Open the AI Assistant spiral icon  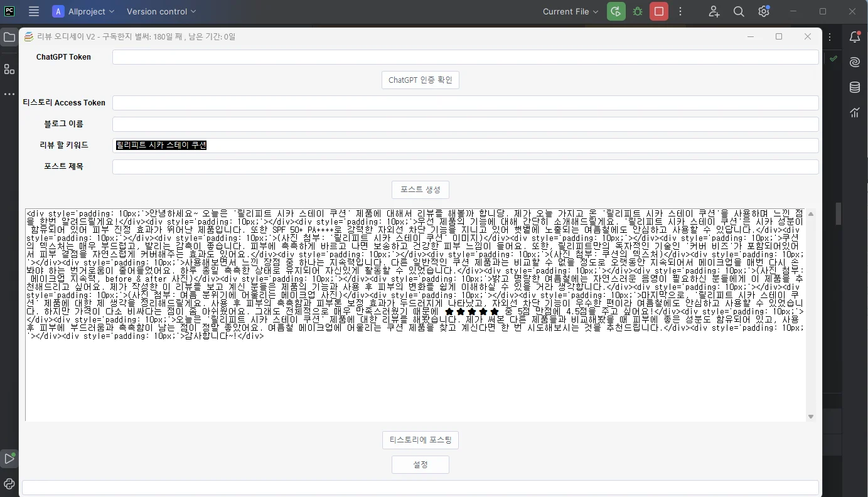coord(855,62)
